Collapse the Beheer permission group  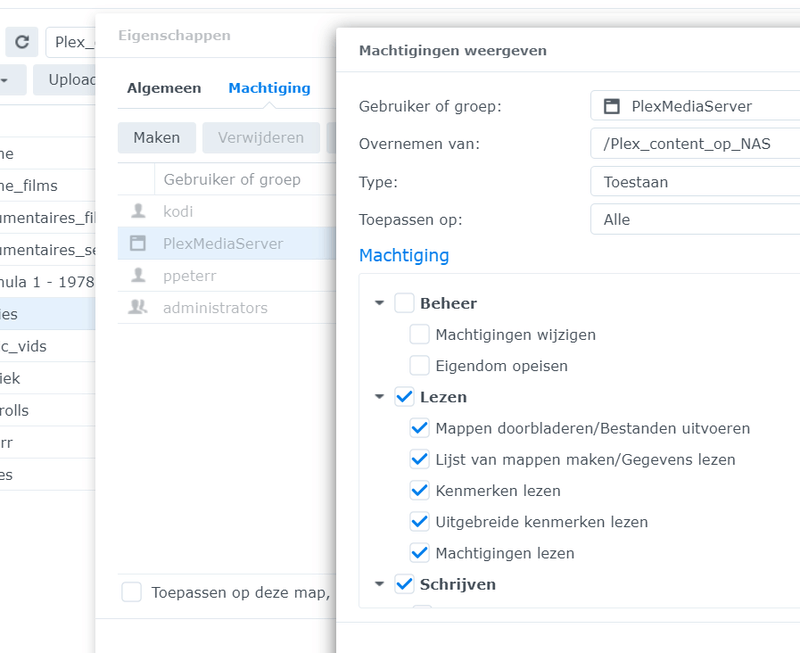point(379,303)
